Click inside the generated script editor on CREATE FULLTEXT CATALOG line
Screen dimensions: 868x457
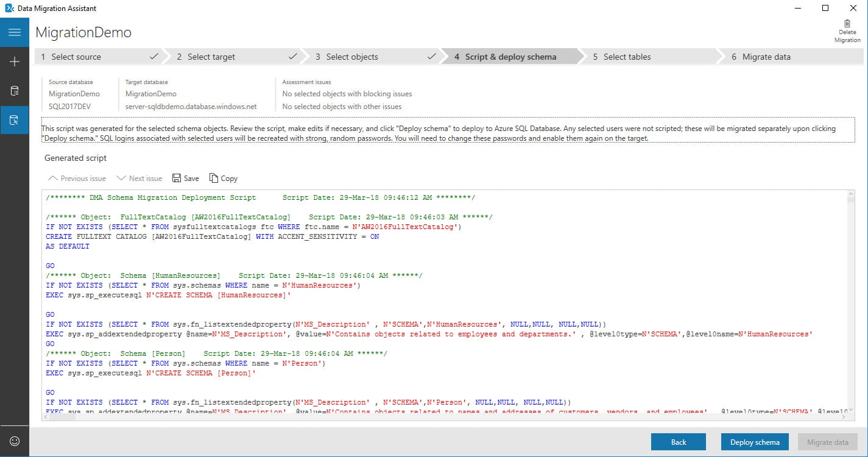pyautogui.click(x=213, y=236)
